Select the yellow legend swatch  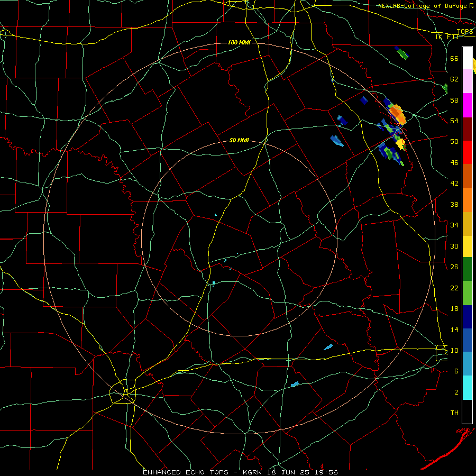[467, 246]
